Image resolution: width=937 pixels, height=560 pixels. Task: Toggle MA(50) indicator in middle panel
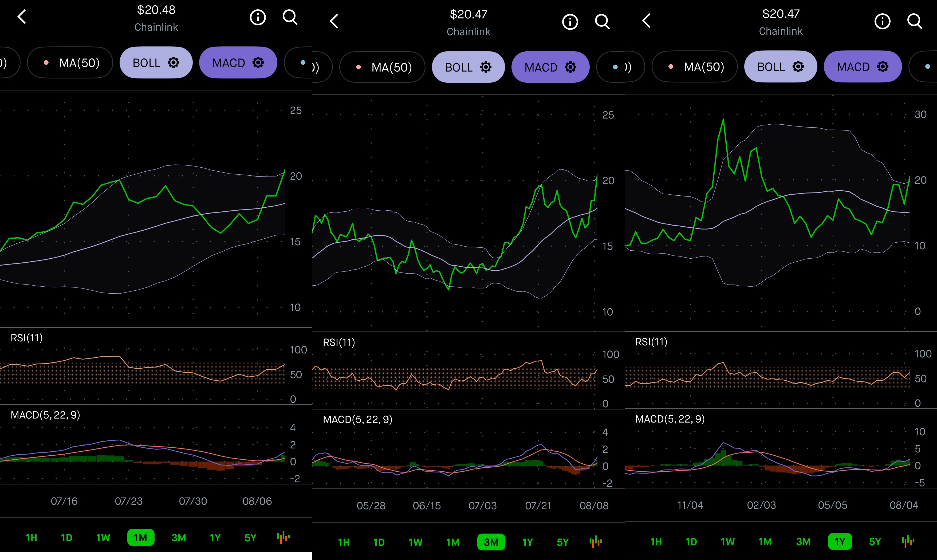[382, 67]
